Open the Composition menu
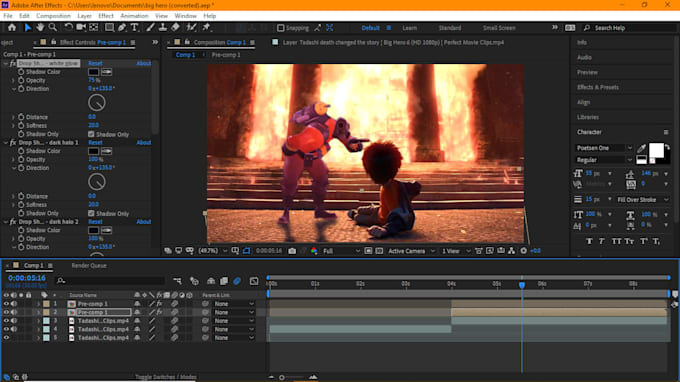Viewport: 680px width, 382px height. coord(53,16)
